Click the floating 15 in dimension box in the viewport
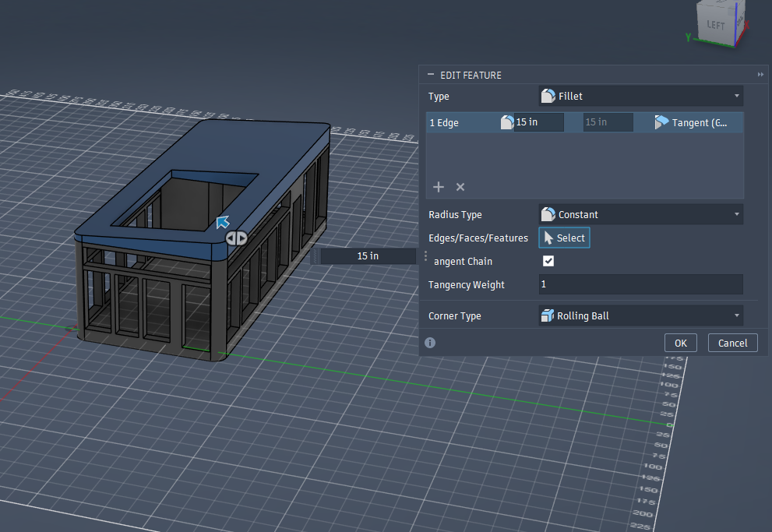 tap(368, 256)
